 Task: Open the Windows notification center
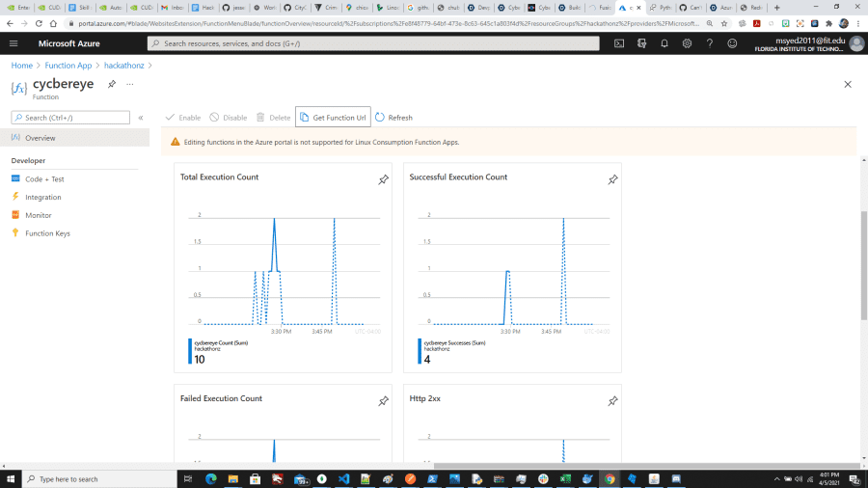pyautogui.click(x=854, y=478)
